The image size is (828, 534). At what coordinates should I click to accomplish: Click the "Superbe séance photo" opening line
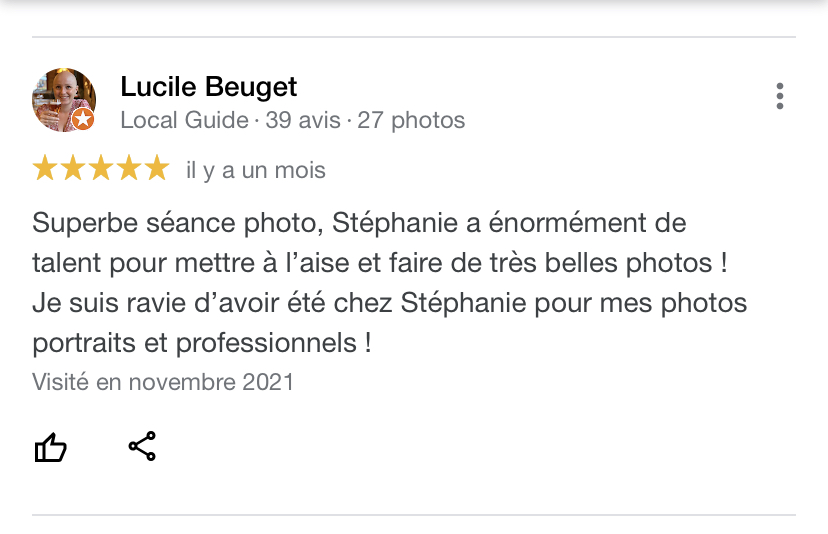(358, 222)
